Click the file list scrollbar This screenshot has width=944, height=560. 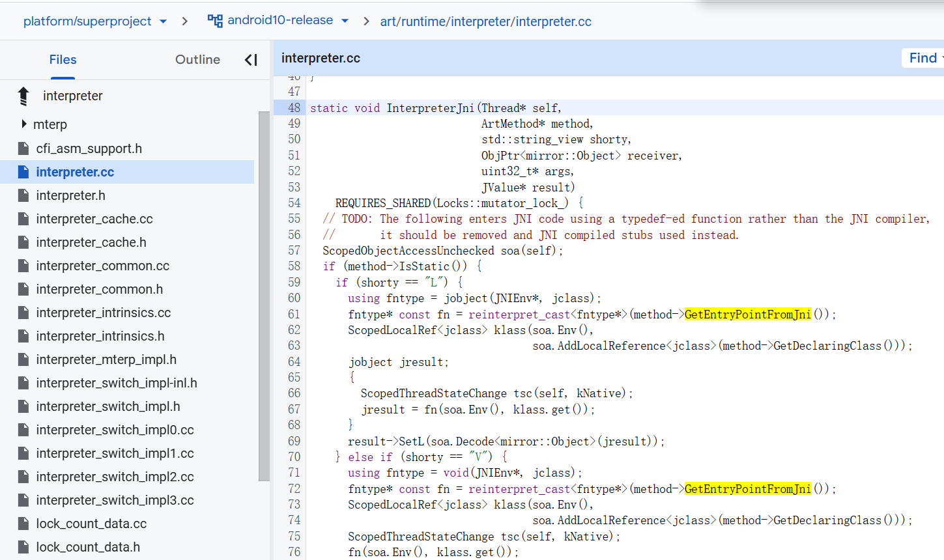click(x=264, y=296)
